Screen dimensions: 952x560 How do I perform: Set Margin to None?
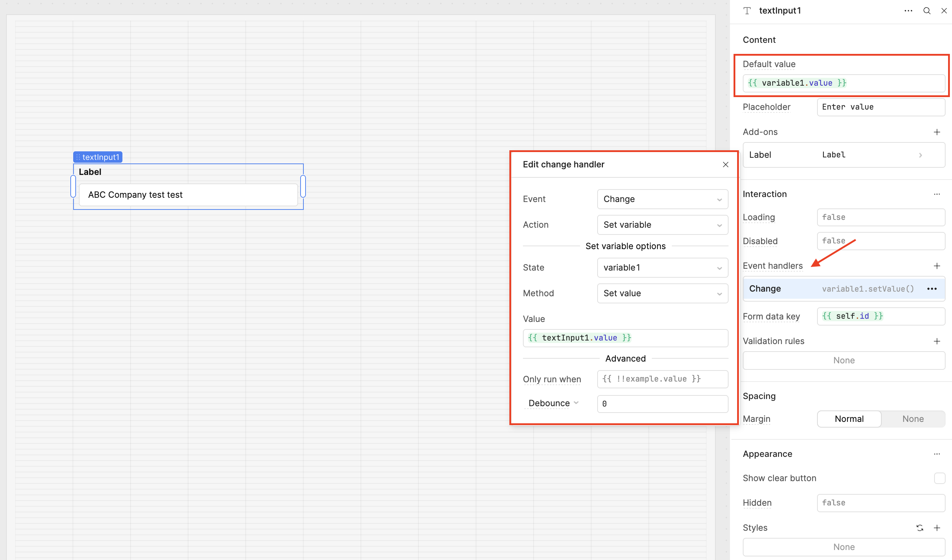click(x=913, y=419)
